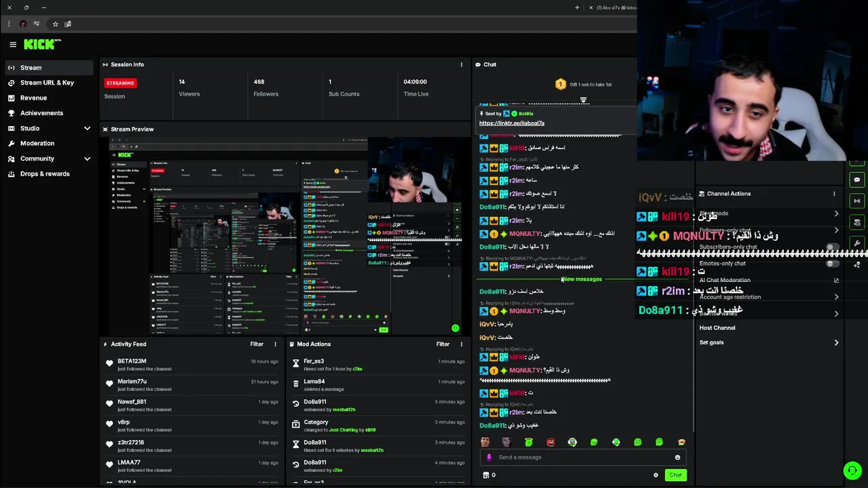Click the z3tr27218 follow entry
The width and height of the screenshot is (868, 488).
191,445
